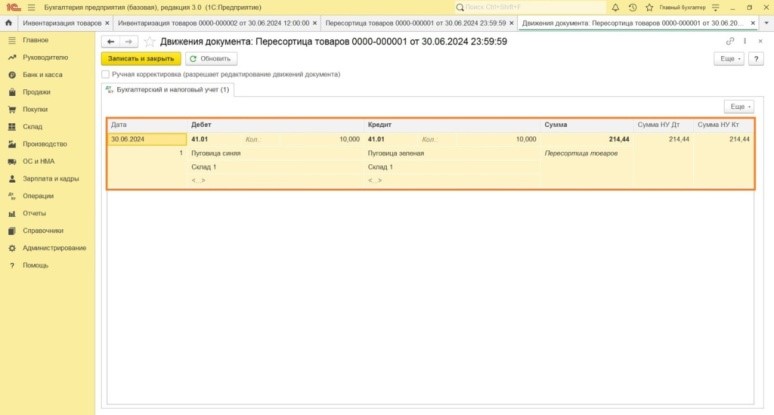
Task: Open the Банк и касса section
Action: click(42, 75)
